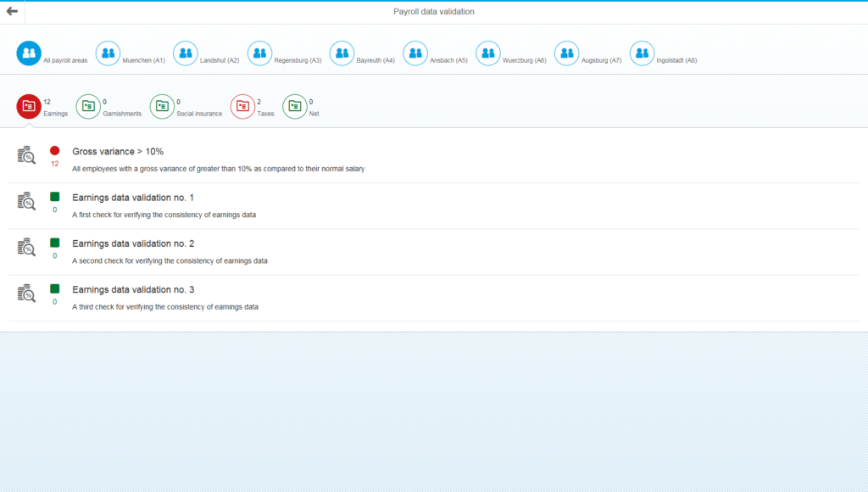Open the Ingolstadt (A8) payroll area
Viewport: 868px width, 492px height.
[642, 53]
